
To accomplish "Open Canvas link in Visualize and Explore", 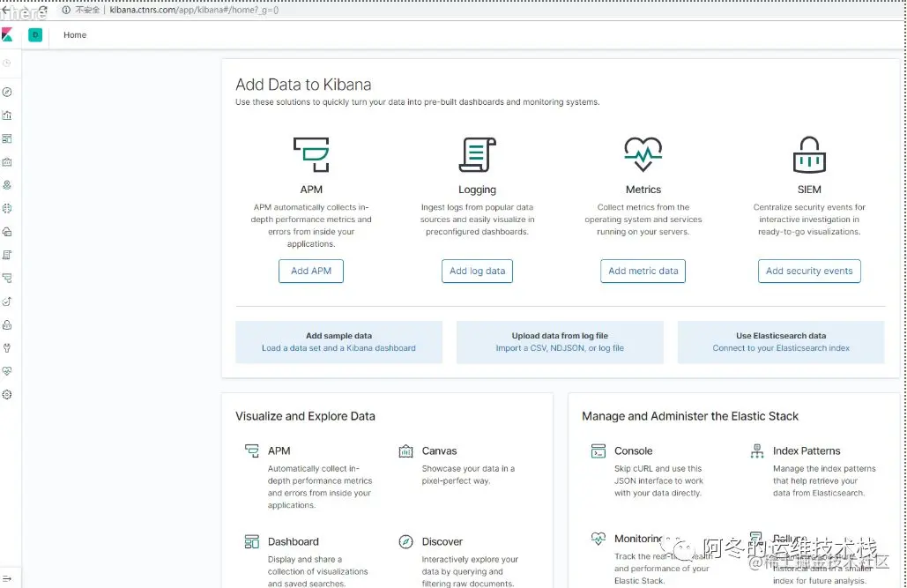I will click(x=439, y=450).
